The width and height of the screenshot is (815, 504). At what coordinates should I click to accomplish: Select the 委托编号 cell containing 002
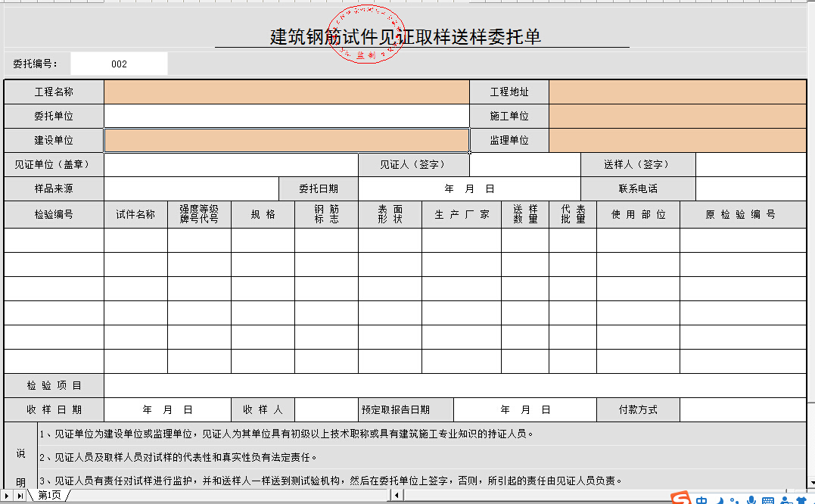[x=119, y=64]
